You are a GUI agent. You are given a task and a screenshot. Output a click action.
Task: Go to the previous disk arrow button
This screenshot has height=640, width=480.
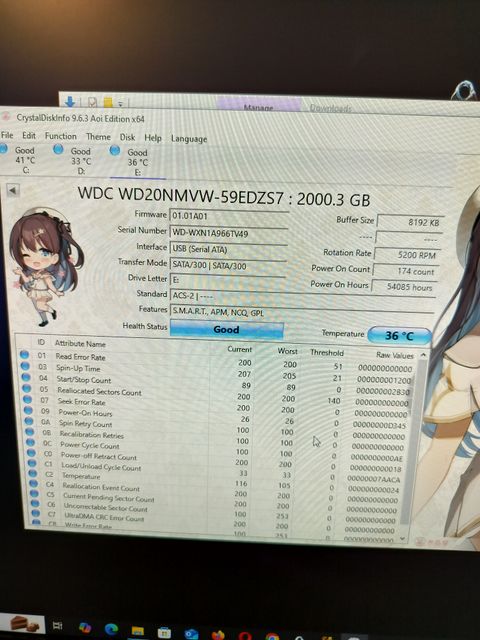click(x=13, y=190)
